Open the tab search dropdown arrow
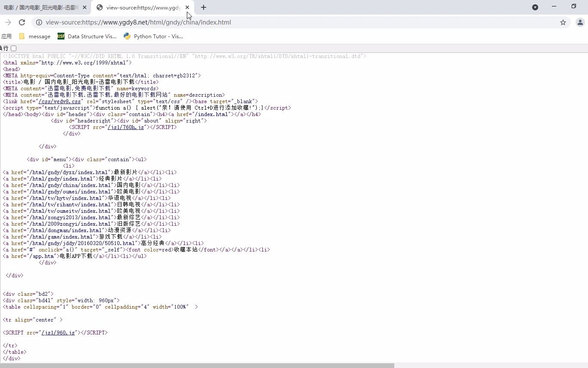Screen dimensions: 588x368 point(535,7)
